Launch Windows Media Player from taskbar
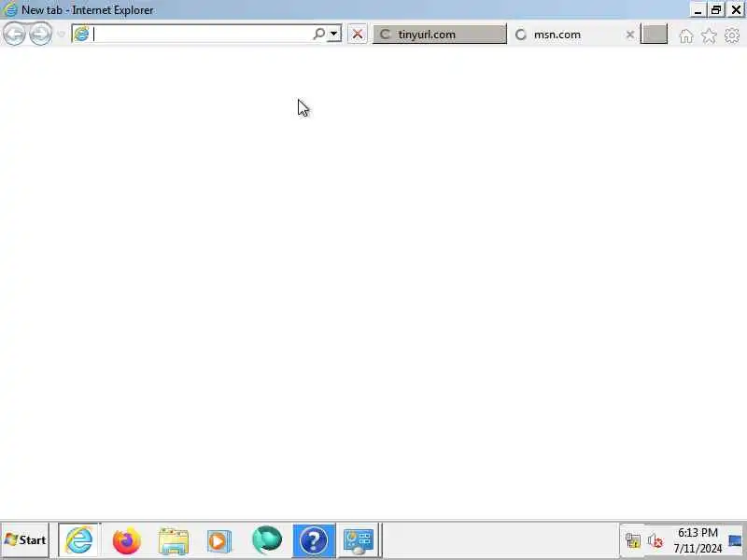Screen dimensions: 747x560 (x=219, y=541)
